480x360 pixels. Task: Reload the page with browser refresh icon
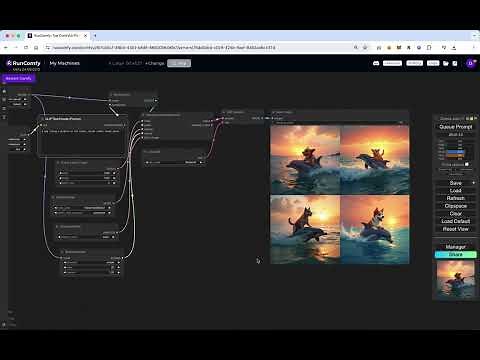26,48
